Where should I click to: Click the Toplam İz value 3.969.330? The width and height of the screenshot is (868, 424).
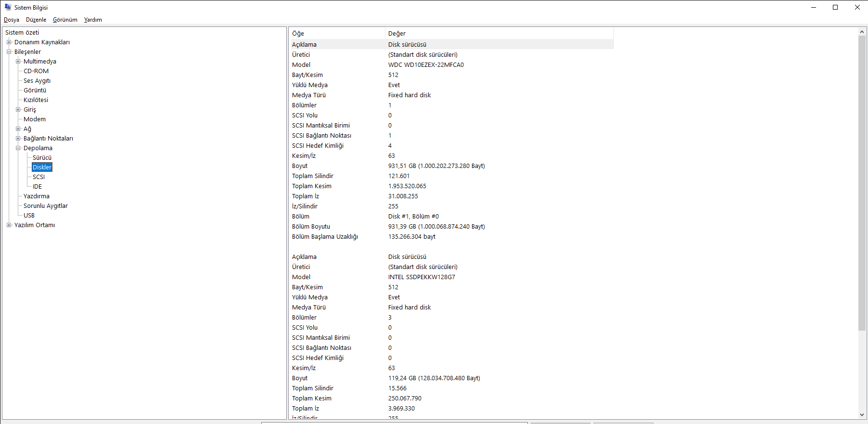401,409
